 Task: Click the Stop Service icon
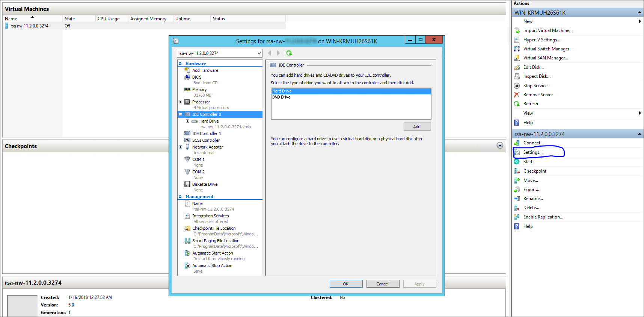coord(517,86)
